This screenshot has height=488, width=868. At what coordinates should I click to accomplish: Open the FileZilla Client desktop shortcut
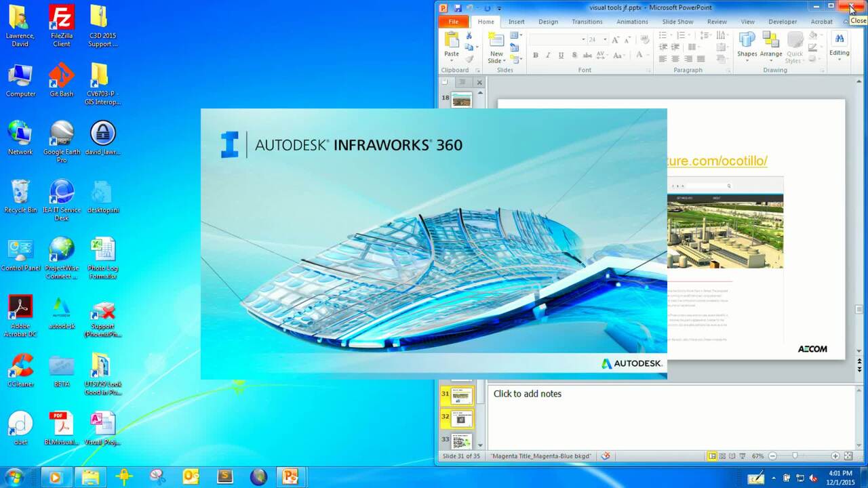[x=62, y=27]
